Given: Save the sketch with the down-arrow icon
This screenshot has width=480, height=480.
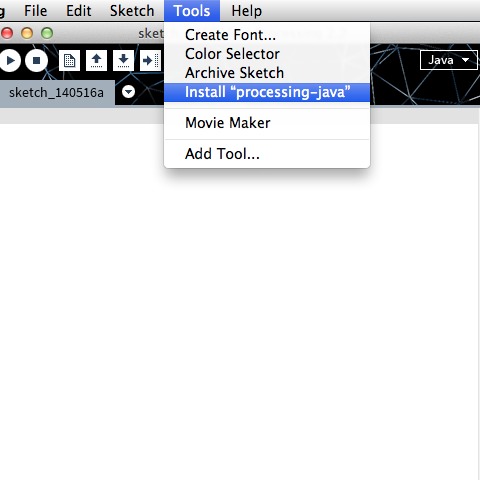Looking at the screenshot, I should pyautogui.click(x=123, y=60).
